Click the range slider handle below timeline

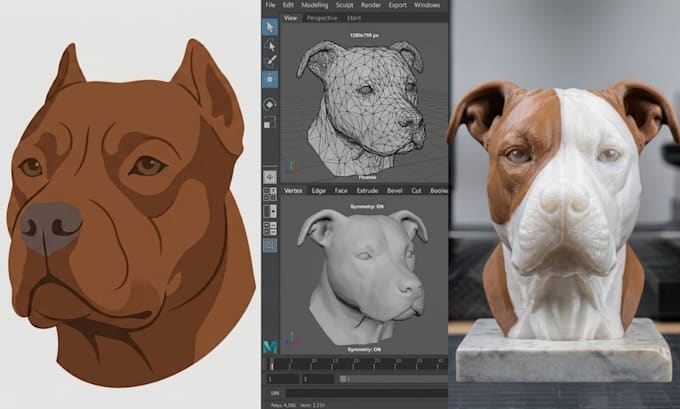(x=343, y=379)
